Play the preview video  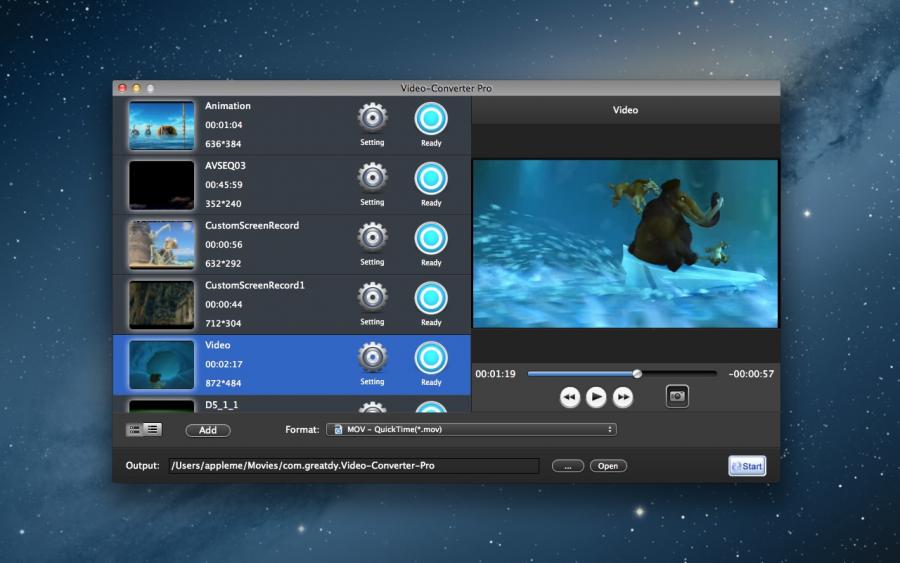[596, 397]
